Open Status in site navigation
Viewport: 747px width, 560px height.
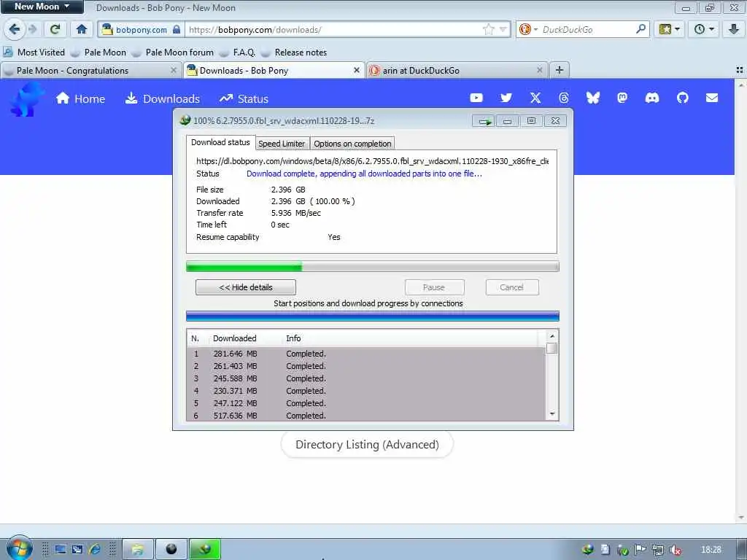244,98
